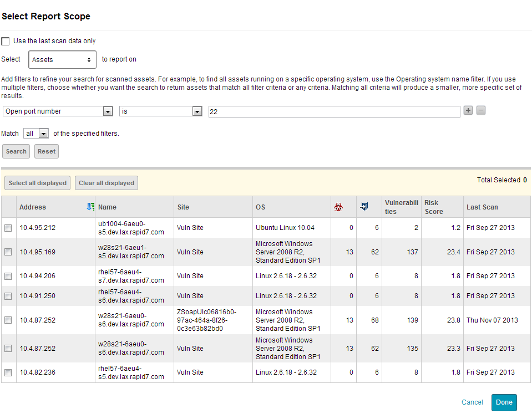The width and height of the screenshot is (532, 414).
Task: Sort table by Last Scan header
Action: point(482,207)
